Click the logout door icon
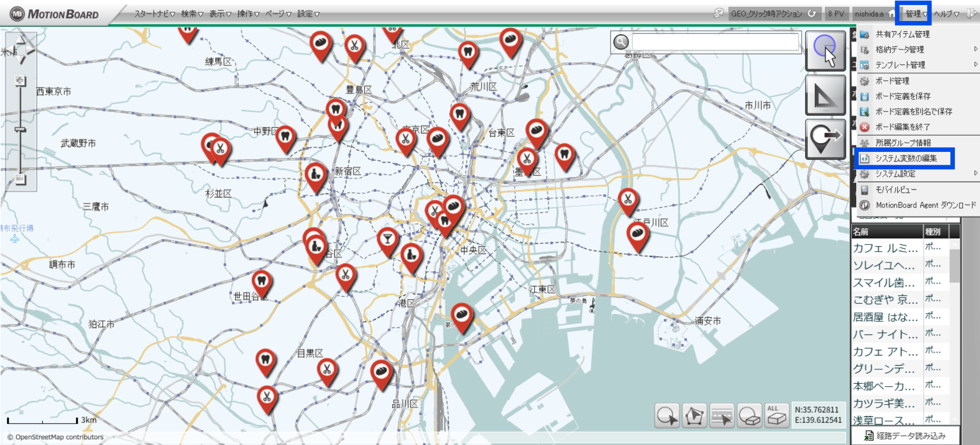The width and height of the screenshot is (980, 445). [972, 14]
